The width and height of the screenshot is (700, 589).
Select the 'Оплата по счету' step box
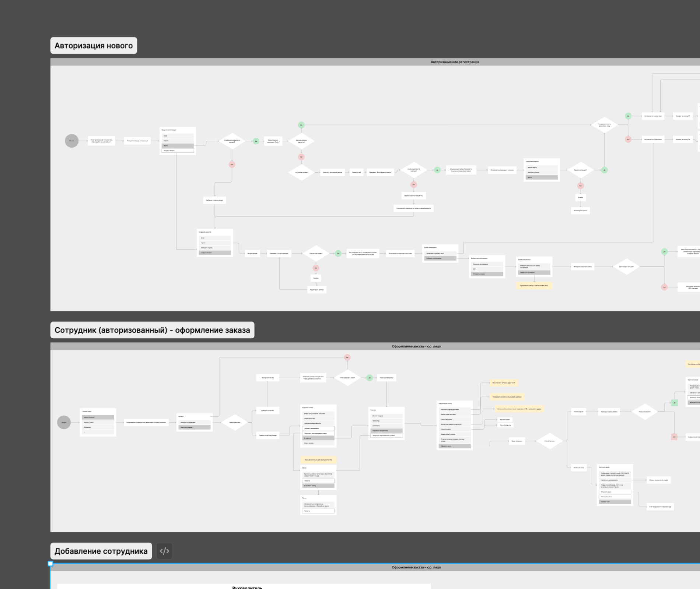[579, 468]
